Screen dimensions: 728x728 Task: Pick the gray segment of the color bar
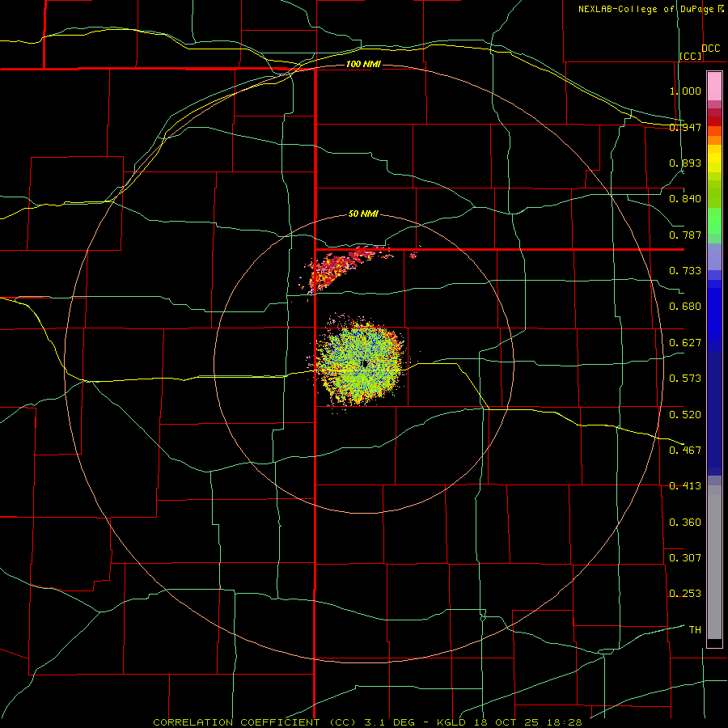pyautogui.click(x=714, y=562)
